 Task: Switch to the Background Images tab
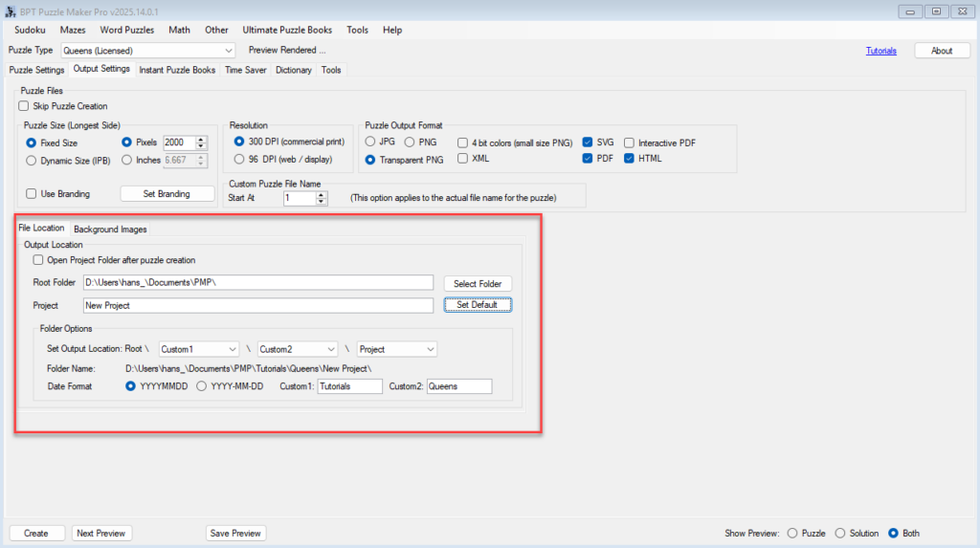coord(109,230)
